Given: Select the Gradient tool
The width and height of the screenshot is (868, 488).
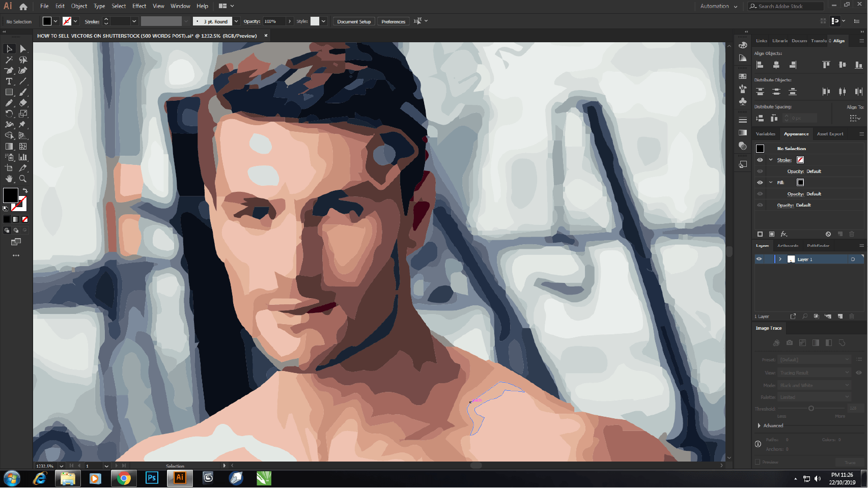Looking at the screenshot, I should 9,146.
